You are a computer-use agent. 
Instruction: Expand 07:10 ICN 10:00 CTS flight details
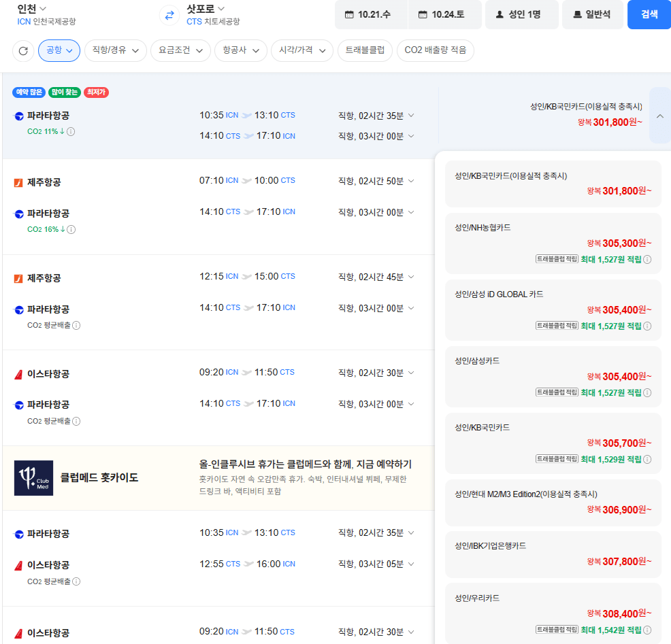411,181
